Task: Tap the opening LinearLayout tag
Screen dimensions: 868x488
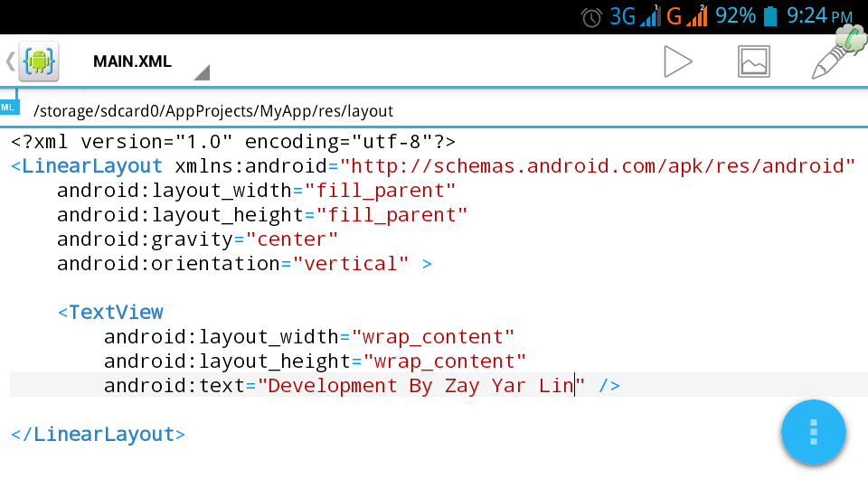Action: click(x=87, y=166)
